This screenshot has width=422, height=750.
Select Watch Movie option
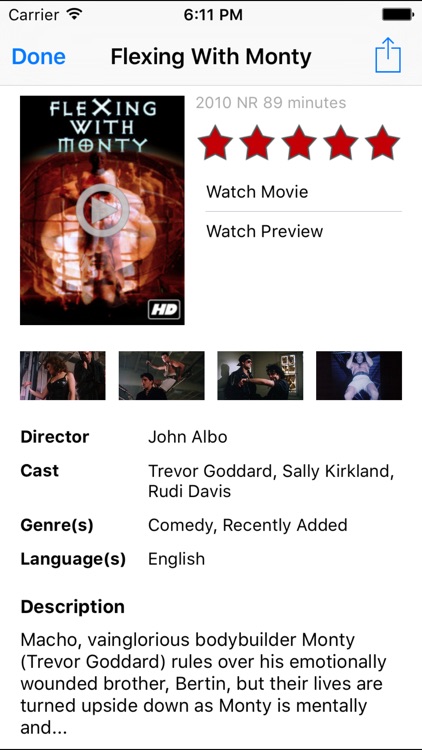click(303, 192)
